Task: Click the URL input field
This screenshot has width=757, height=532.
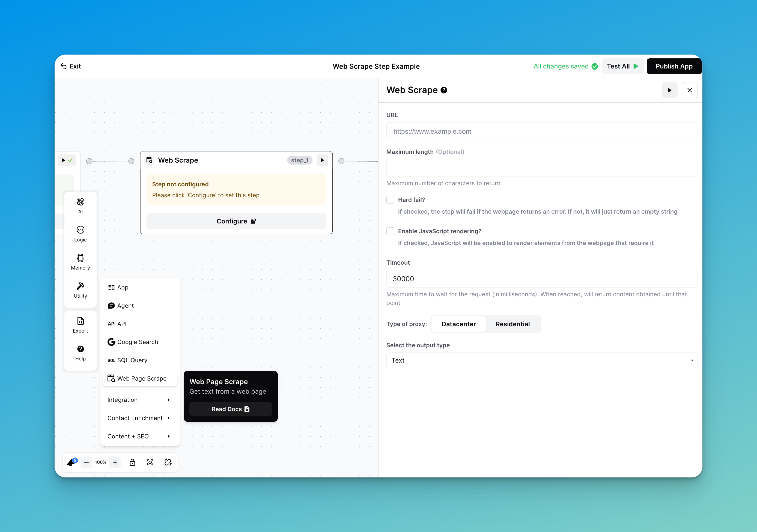Action: coord(541,131)
